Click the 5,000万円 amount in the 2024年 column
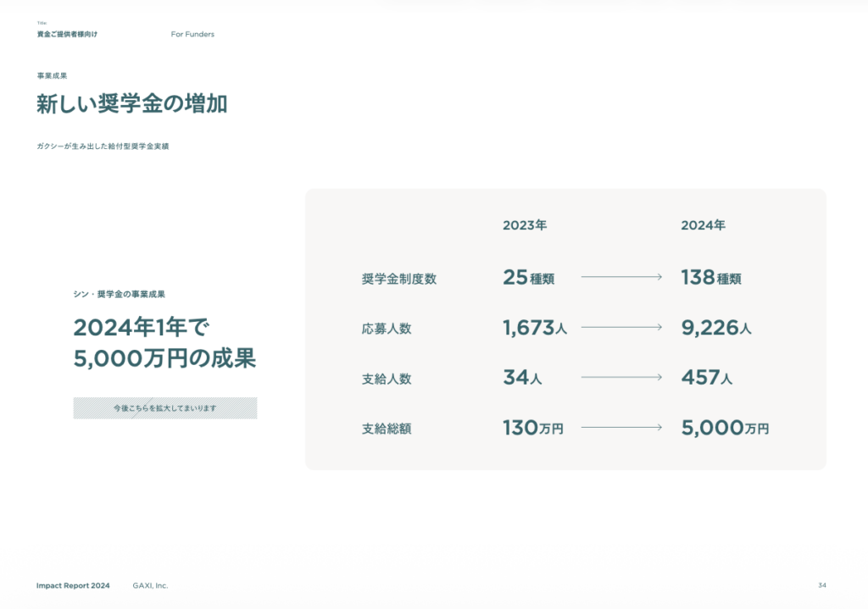The height and width of the screenshot is (609, 868). coord(725,429)
